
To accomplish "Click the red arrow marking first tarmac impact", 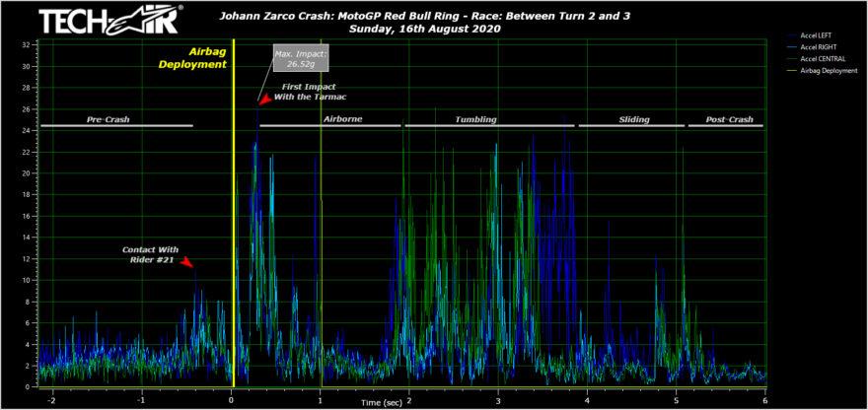I will click(x=264, y=99).
